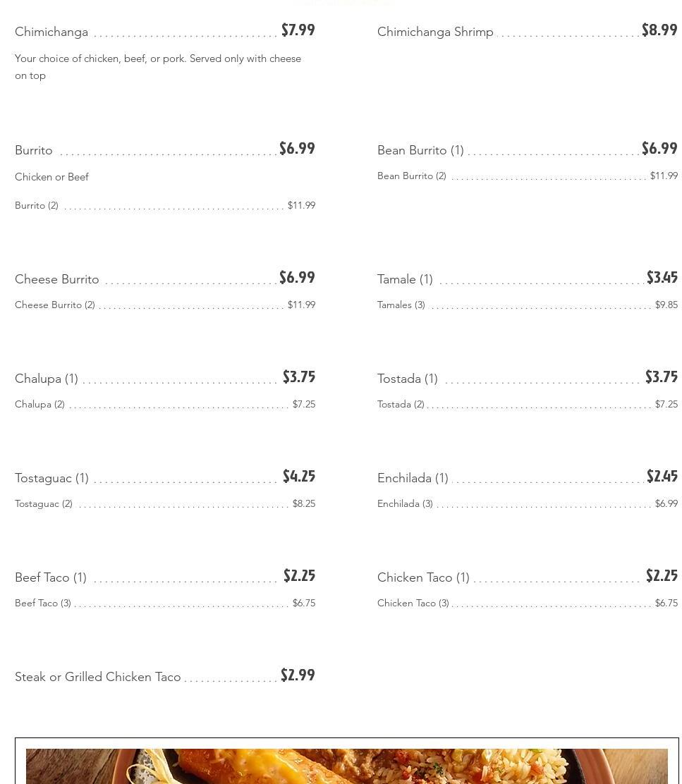The height and width of the screenshot is (784, 682).
Task: Click the Enchilada (1) item title
Action: pos(413,478)
